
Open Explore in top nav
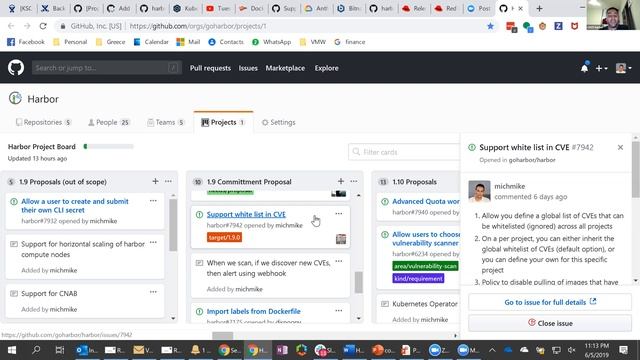point(327,68)
